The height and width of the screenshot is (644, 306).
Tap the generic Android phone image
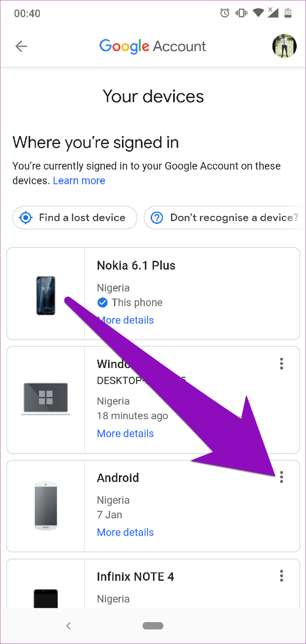[x=46, y=506]
